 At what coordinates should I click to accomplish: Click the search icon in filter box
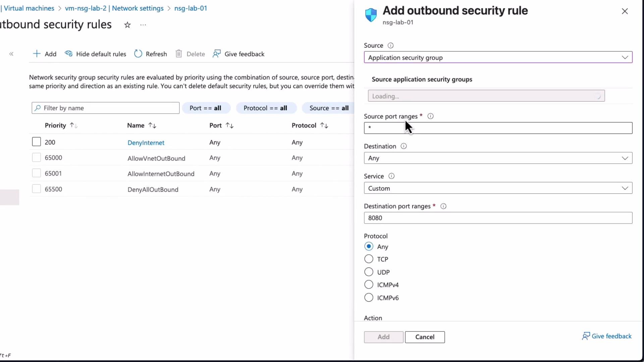tap(38, 108)
